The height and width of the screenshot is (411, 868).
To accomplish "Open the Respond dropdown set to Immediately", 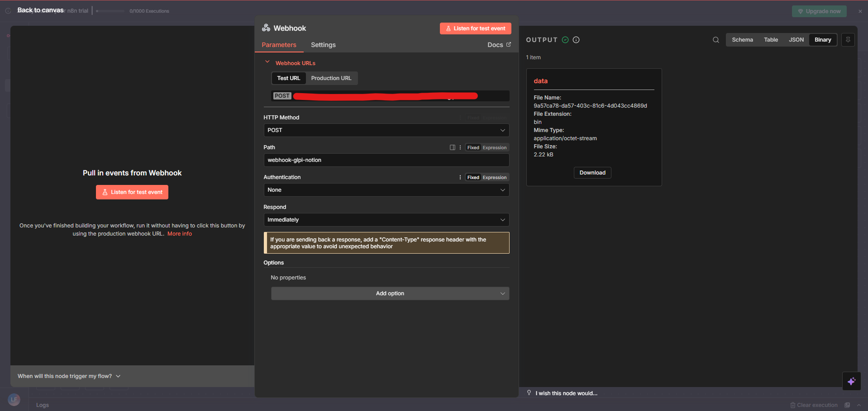I will (386, 220).
